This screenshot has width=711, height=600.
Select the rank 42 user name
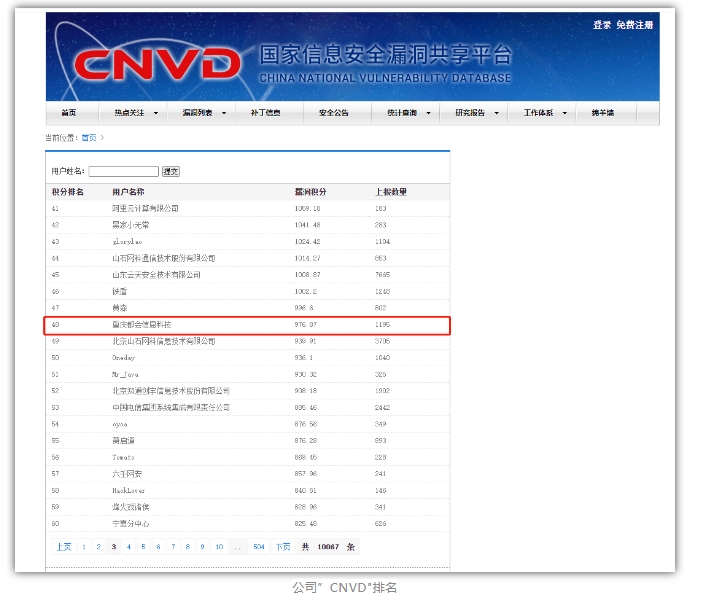(x=131, y=225)
